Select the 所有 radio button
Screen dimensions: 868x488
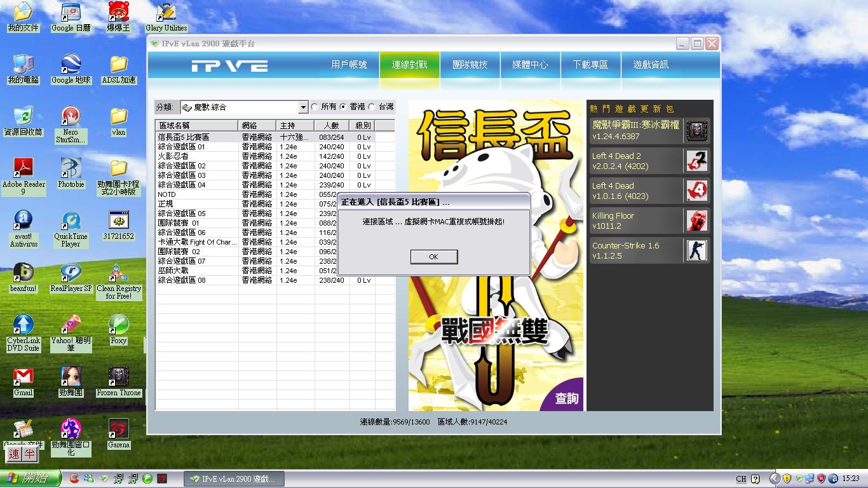(x=315, y=107)
